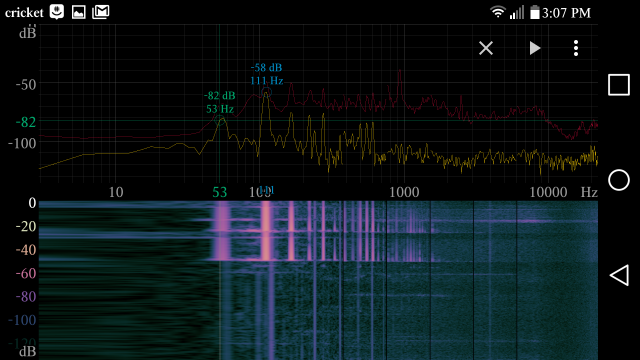The width and height of the screenshot is (640, 360).
Task: Tap the Wi-Fi status icon
Action: tap(498, 12)
